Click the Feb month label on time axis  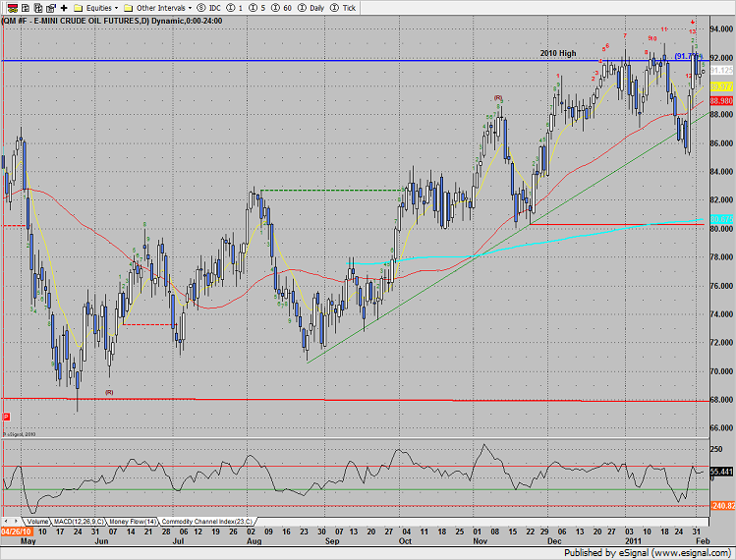pyautogui.click(x=703, y=540)
